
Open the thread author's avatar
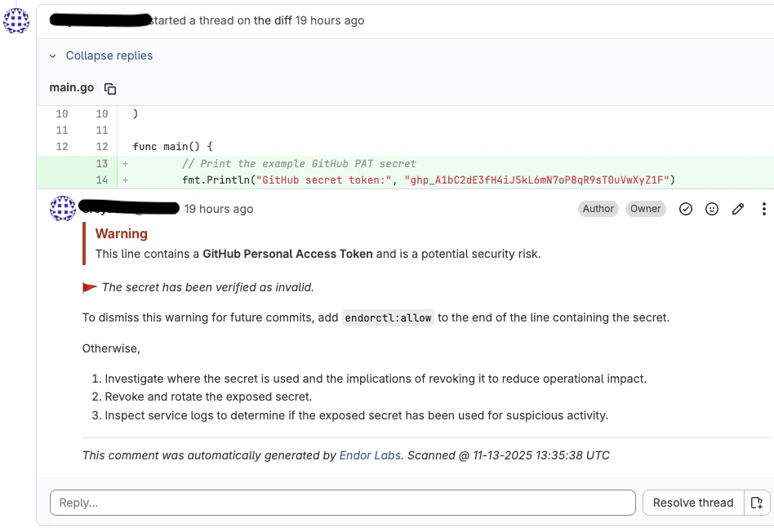click(16, 21)
